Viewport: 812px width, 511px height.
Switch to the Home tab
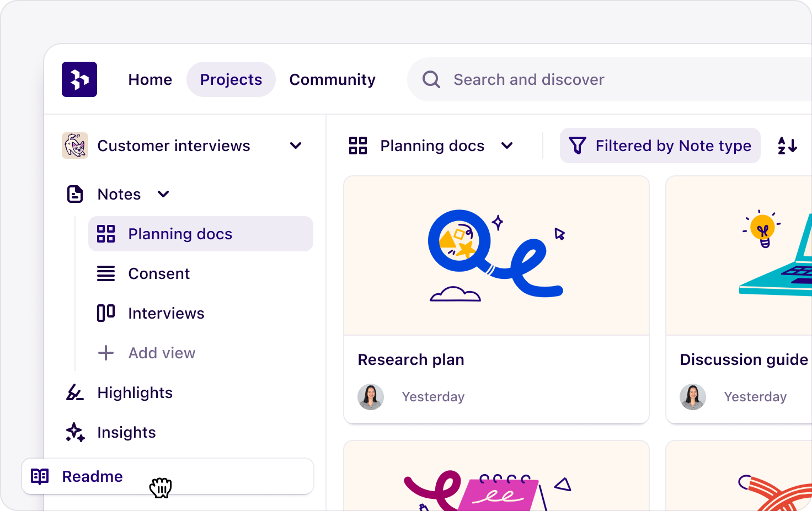tap(150, 79)
